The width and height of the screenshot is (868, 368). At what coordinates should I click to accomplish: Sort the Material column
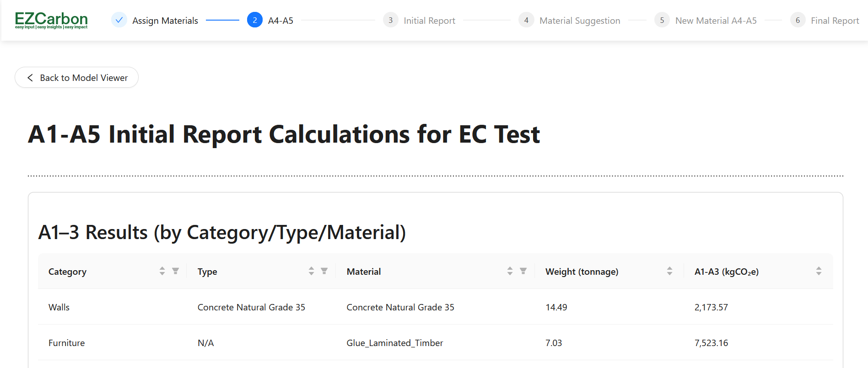click(509, 271)
